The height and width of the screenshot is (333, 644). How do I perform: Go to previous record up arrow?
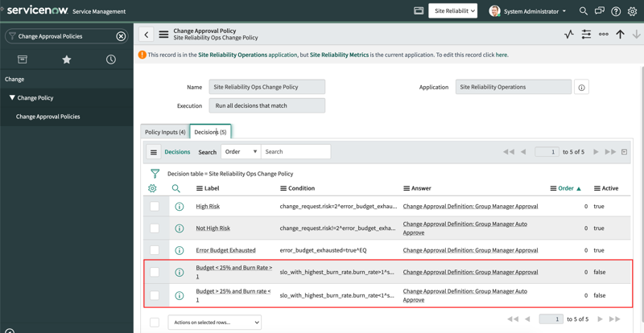coord(620,35)
